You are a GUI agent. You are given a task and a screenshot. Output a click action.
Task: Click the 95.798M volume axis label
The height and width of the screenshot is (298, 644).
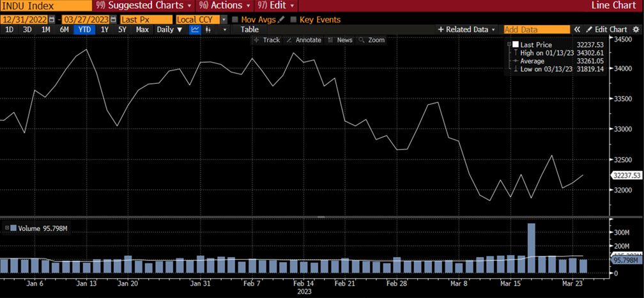[x=627, y=260]
